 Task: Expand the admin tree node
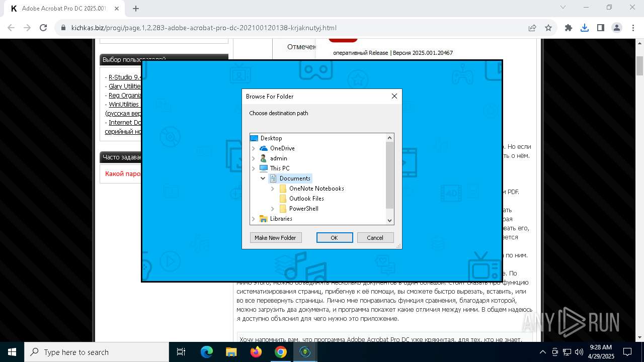254,158
